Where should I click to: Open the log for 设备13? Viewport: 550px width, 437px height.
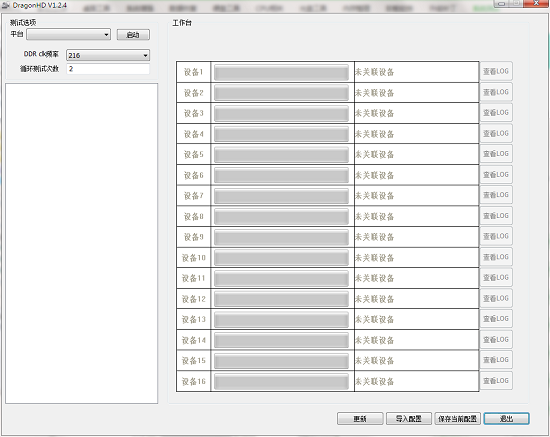coord(496,319)
